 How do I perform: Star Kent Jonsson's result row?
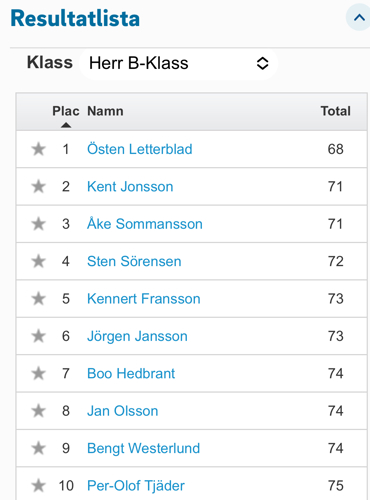pyautogui.click(x=38, y=186)
